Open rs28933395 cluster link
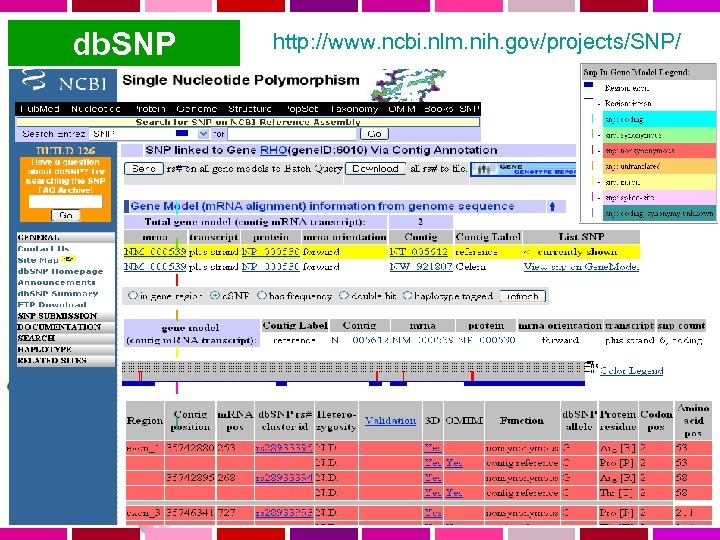The height and width of the screenshot is (540, 720). (284, 447)
